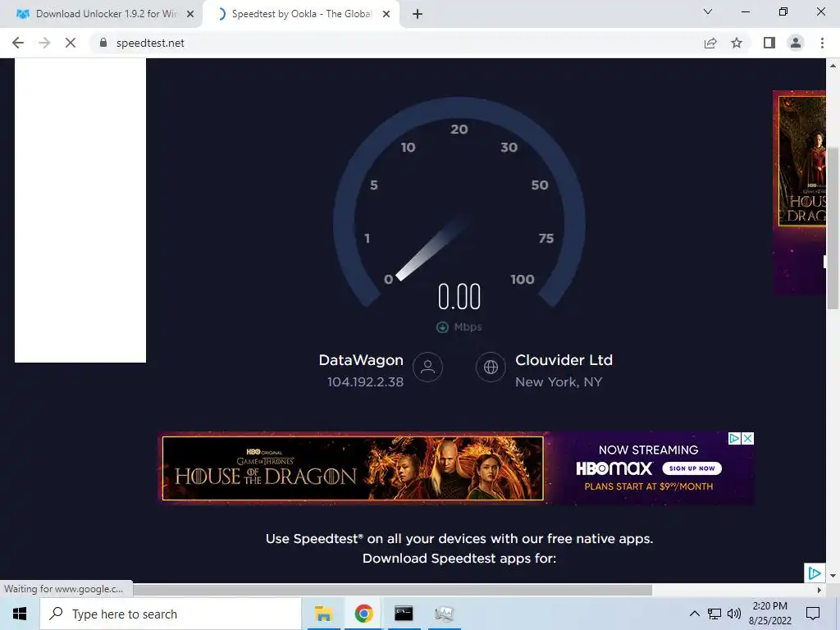Open AdChoices info on banner ad
Image resolution: width=840 pixels, height=630 pixels.
tap(734, 439)
